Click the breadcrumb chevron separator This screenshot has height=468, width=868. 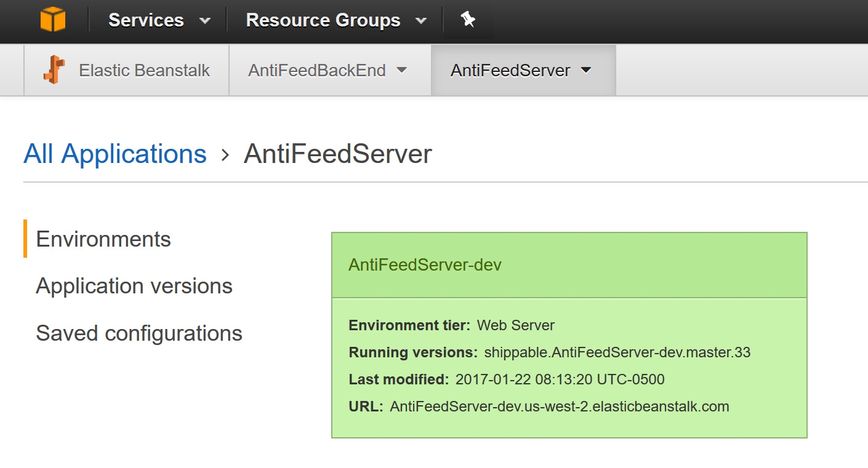tap(225, 155)
